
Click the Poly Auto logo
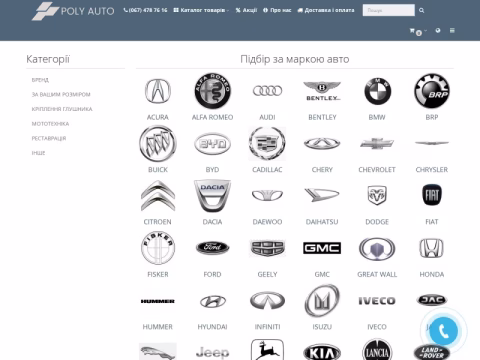point(73,11)
